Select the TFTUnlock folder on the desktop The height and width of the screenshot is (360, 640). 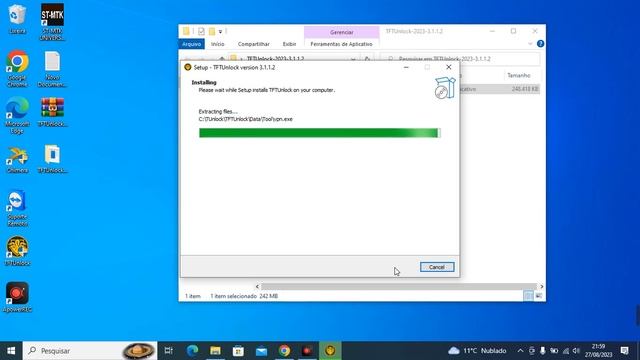click(x=52, y=159)
